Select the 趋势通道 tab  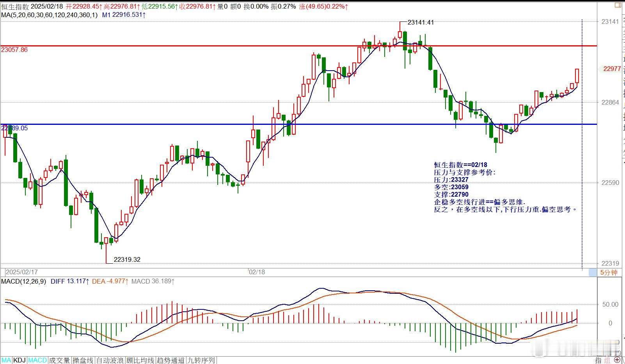coord(171,360)
